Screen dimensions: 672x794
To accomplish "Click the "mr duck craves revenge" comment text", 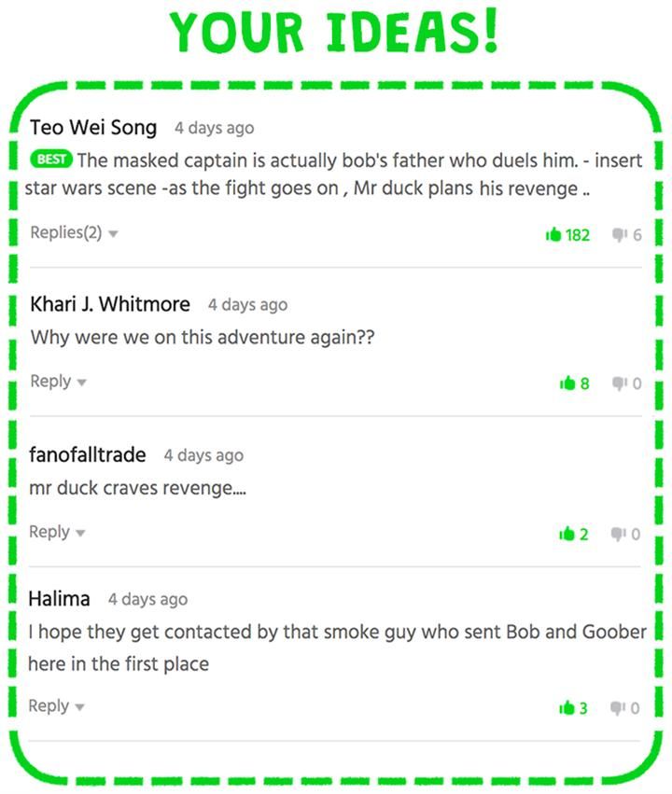I will tap(138, 488).
